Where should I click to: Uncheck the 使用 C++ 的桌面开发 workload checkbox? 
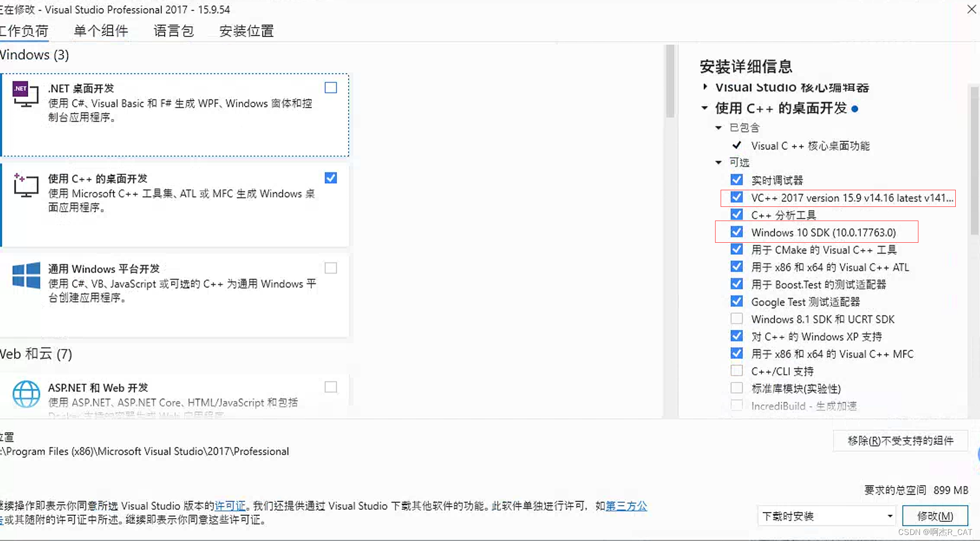pos(331,178)
